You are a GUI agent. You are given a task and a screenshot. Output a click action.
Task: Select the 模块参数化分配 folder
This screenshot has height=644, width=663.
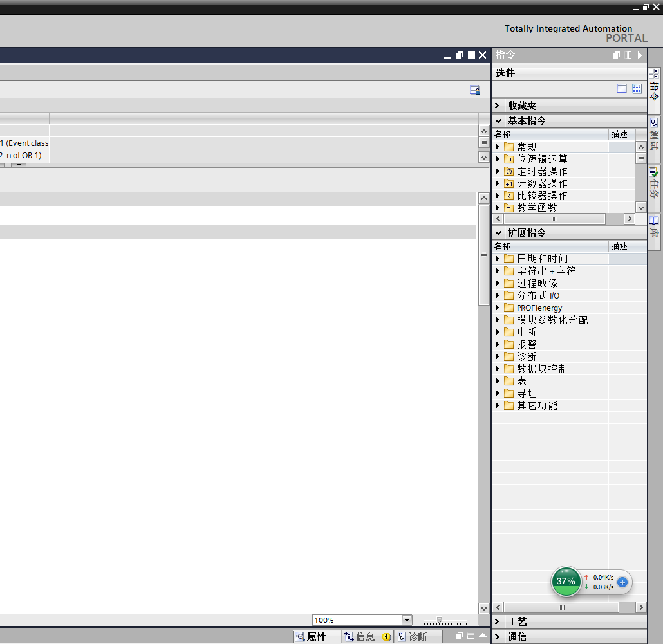coord(552,320)
